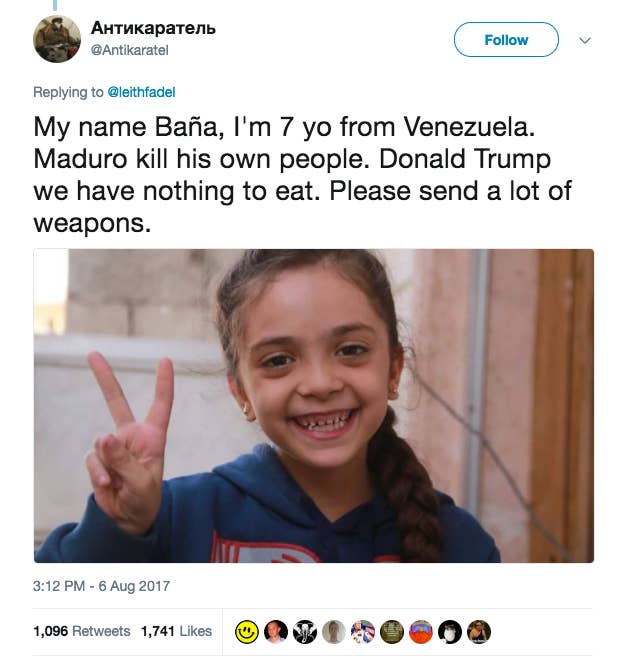Open the last liker avatar with sunglasses
The width and height of the screenshot is (628, 665).
(479, 632)
